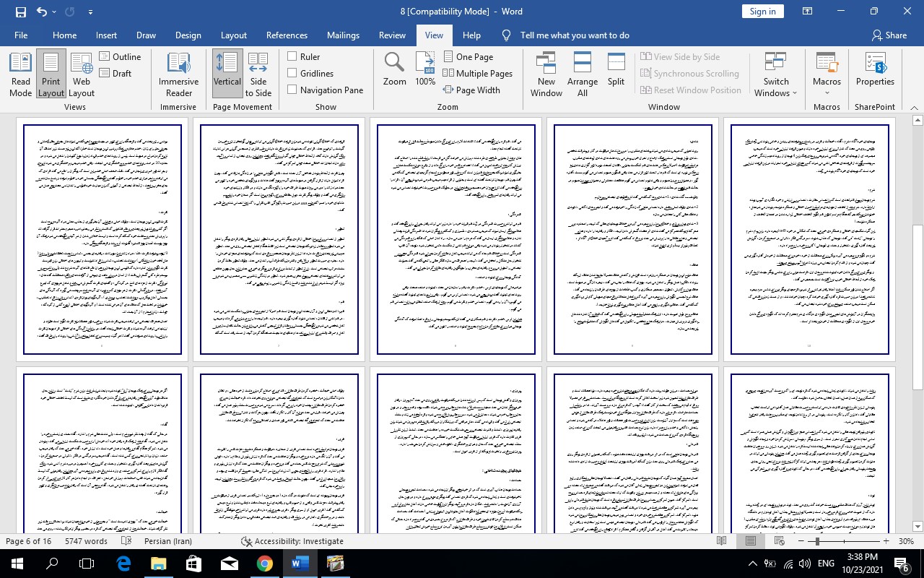
Task: Open the Macros dropdown arrow
Action: click(x=827, y=92)
